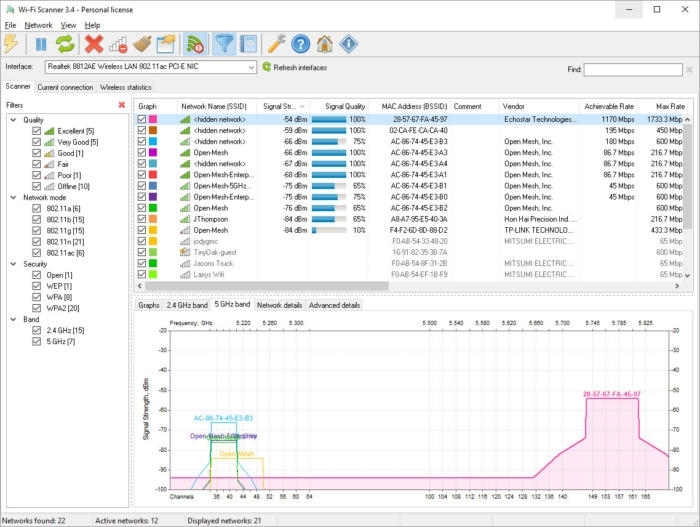Click the home page icon
The image size is (700, 527).
click(325, 44)
